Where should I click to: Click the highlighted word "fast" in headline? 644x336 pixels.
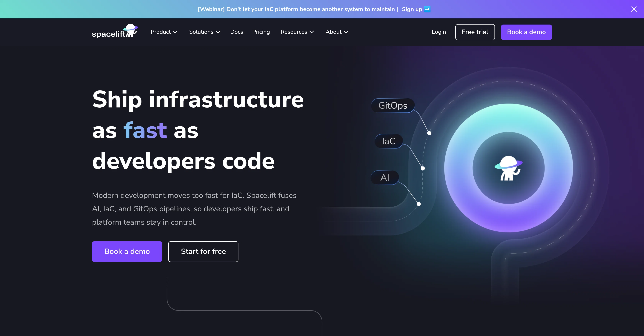click(x=145, y=130)
